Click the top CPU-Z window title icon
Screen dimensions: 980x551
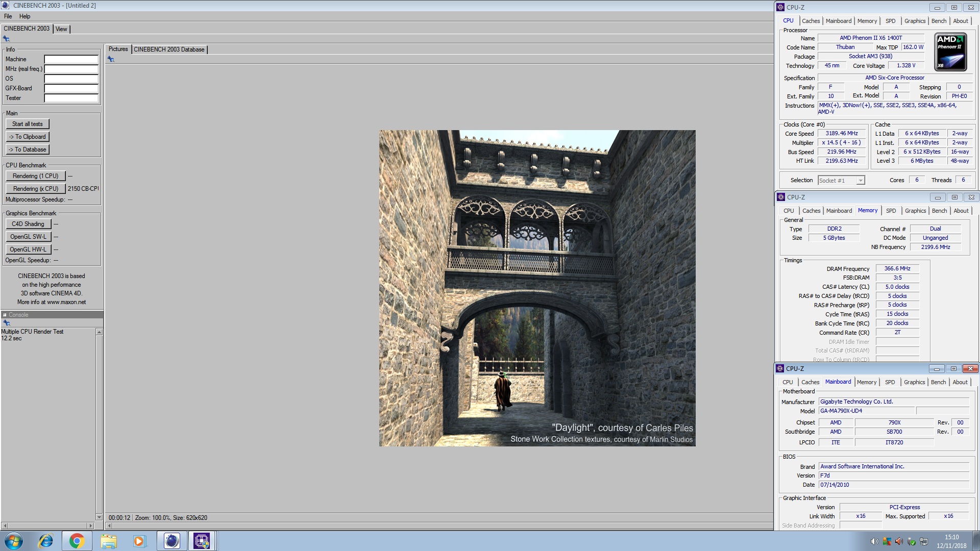pyautogui.click(x=780, y=7)
